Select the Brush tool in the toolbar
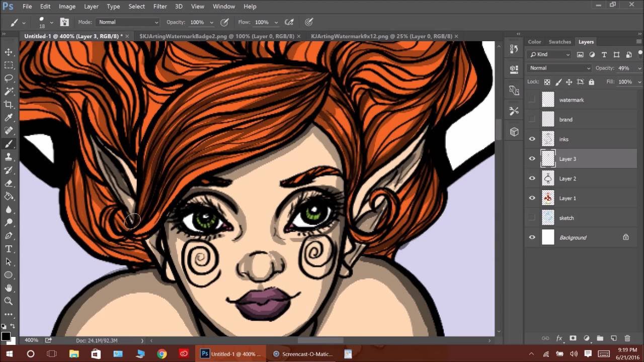The width and height of the screenshot is (644, 362). coord(9,144)
